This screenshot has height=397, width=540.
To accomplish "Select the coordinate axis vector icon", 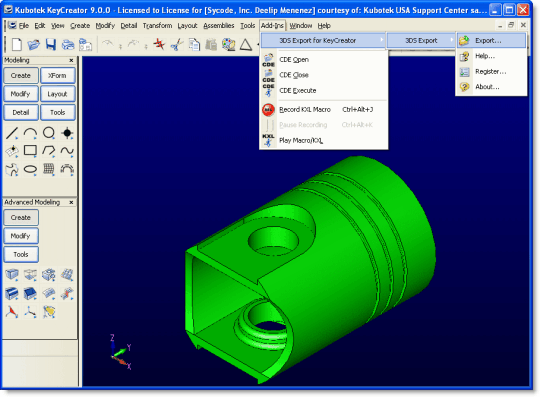I will coord(30,312).
